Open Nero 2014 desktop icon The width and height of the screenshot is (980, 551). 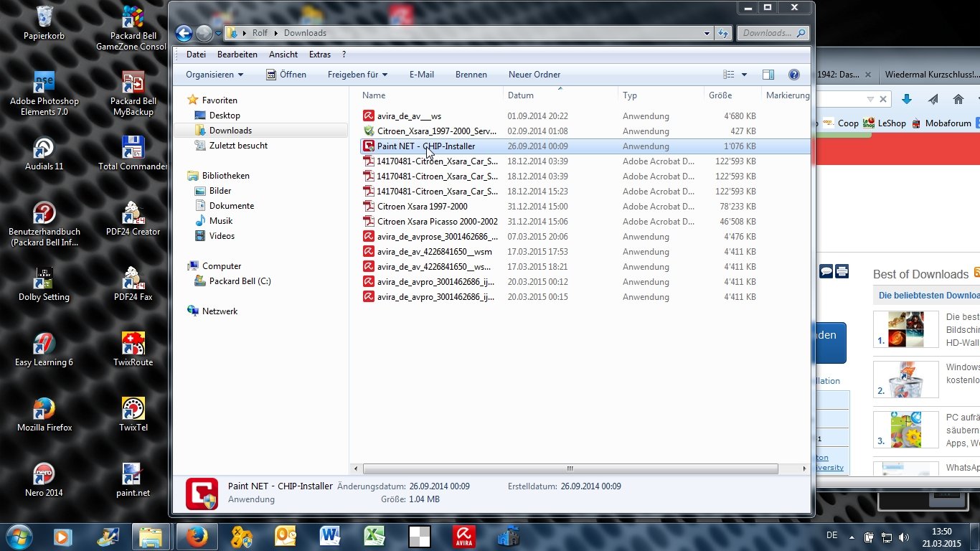(44, 480)
